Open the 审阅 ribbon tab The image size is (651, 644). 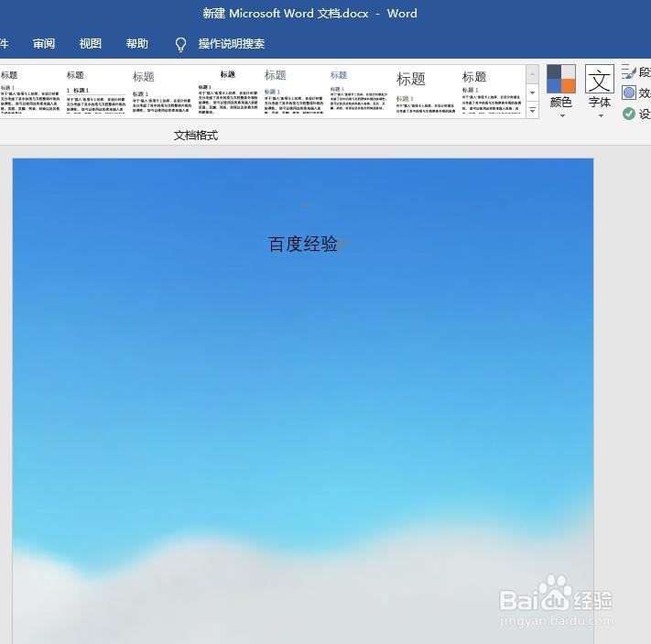(44, 44)
